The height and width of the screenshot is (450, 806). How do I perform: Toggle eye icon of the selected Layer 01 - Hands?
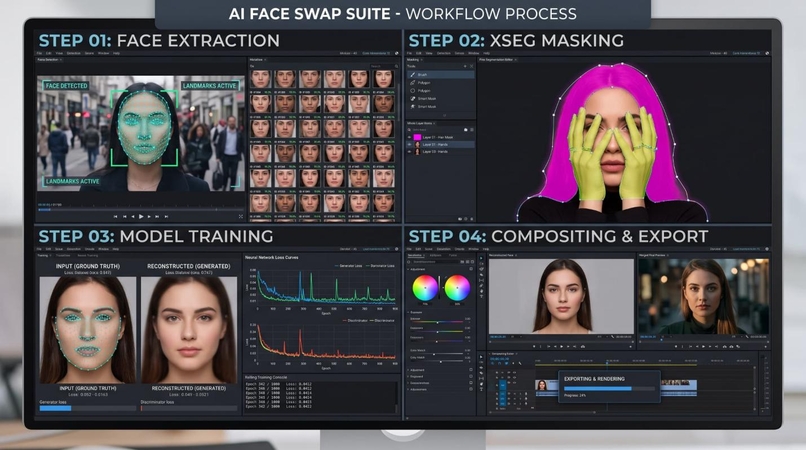(410, 145)
